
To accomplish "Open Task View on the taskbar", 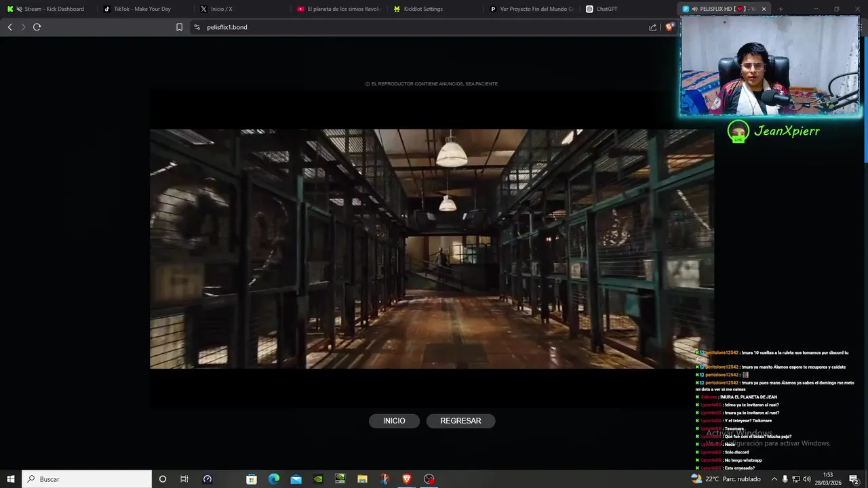I will coord(184,479).
